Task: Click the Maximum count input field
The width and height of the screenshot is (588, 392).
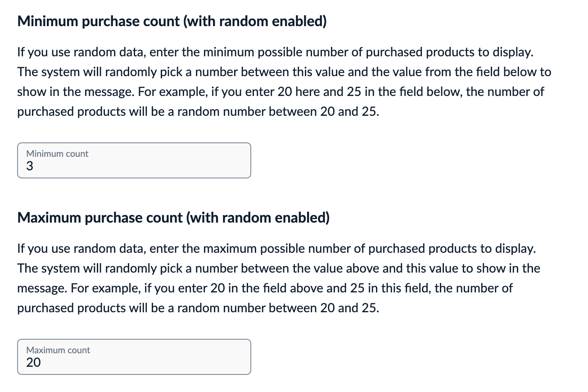Action: tap(134, 357)
